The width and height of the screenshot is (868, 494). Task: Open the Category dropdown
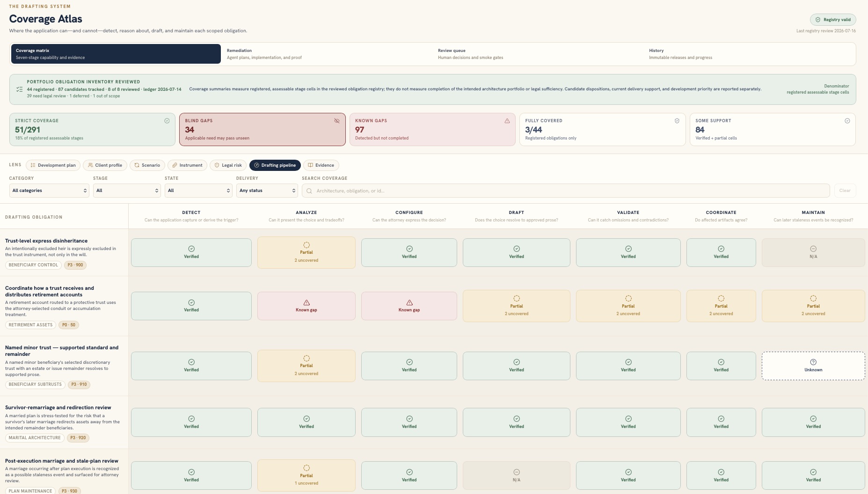pos(49,191)
